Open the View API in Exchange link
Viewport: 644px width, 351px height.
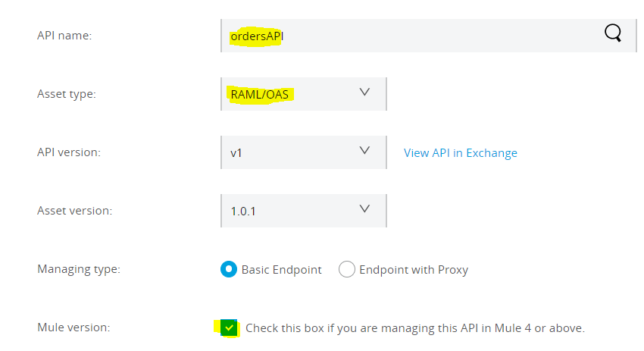(x=461, y=153)
